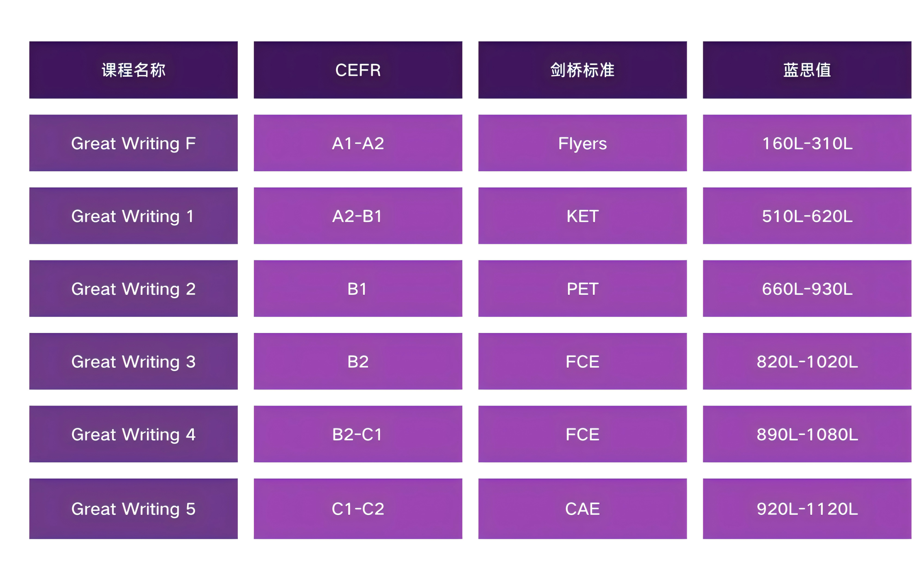924x576 pixels.
Task: Click the Great Writing F cell
Action: (133, 143)
